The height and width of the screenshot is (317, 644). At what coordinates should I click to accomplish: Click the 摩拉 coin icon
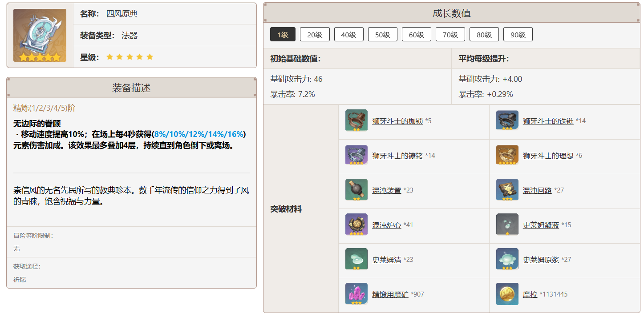point(507,294)
